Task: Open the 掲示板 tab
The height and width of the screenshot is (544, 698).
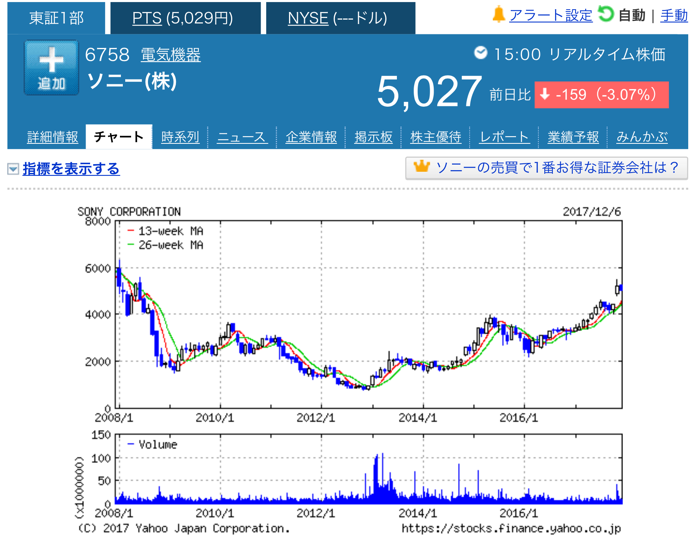Action: pos(373,137)
